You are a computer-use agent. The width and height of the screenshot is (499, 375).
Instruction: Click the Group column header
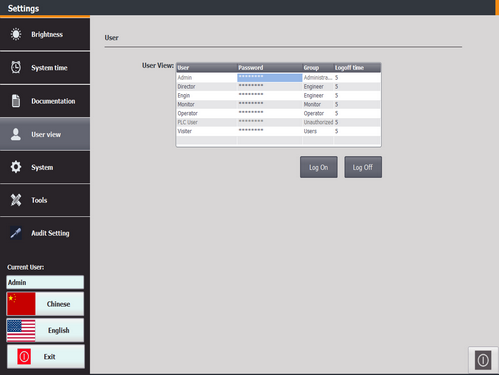click(x=318, y=68)
